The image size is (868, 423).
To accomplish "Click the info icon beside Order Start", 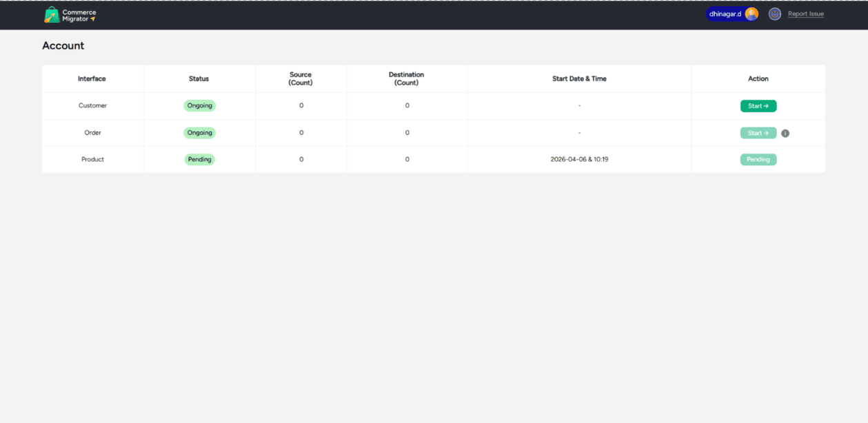I will [x=785, y=133].
